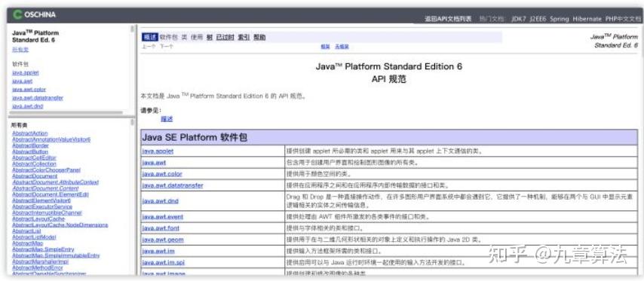Screen dimensions: 644x281
Task: Open java.awt.geom in the packages table
Action: [163, 240]
